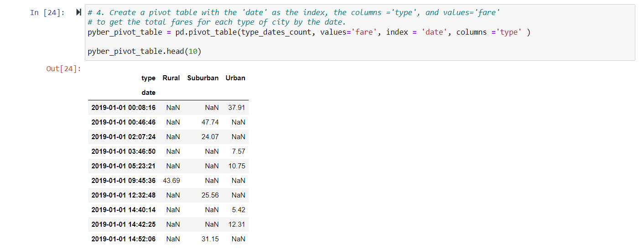Click the Urban value 37.91
Screen dimensions: 644x250
[x=237, y=108]
